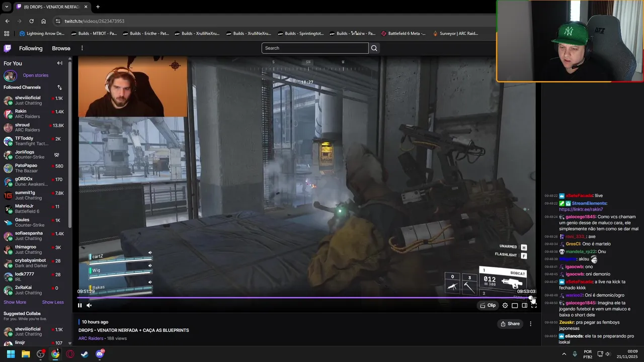Click the browser home icon
644x362 pixels.
(43, 21)
